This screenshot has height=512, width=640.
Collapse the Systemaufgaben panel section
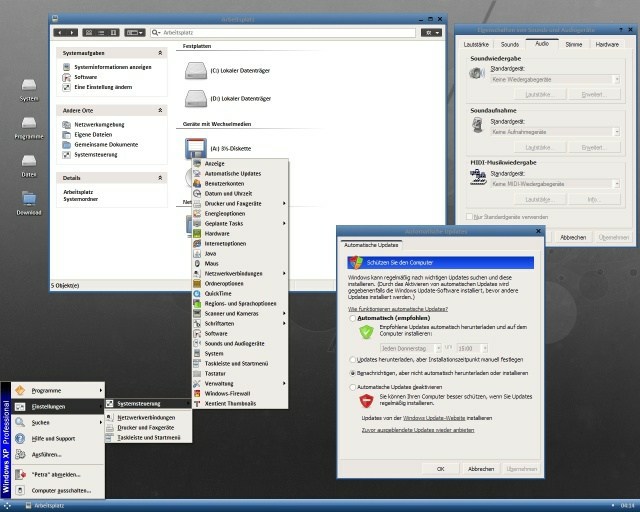click(160, 53)
